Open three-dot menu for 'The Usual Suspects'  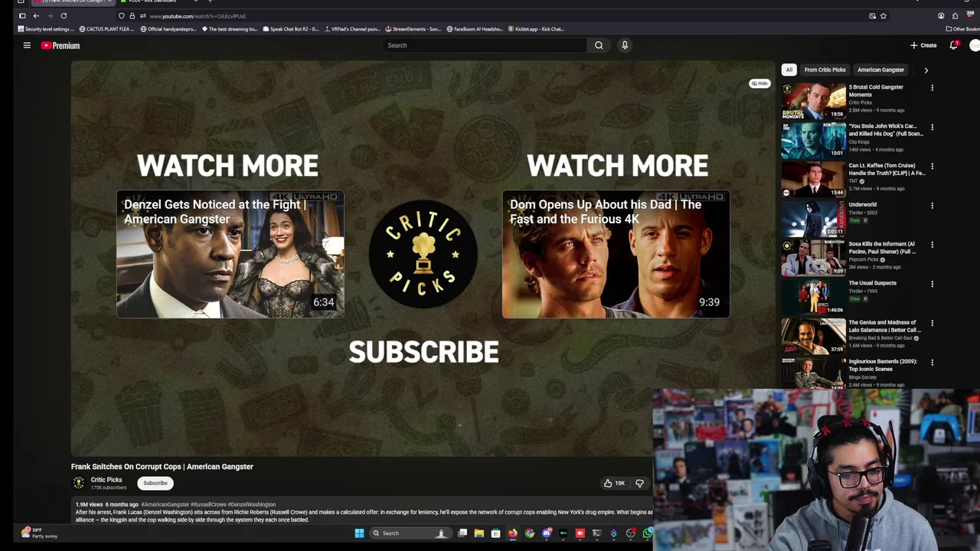click(932, 284)
